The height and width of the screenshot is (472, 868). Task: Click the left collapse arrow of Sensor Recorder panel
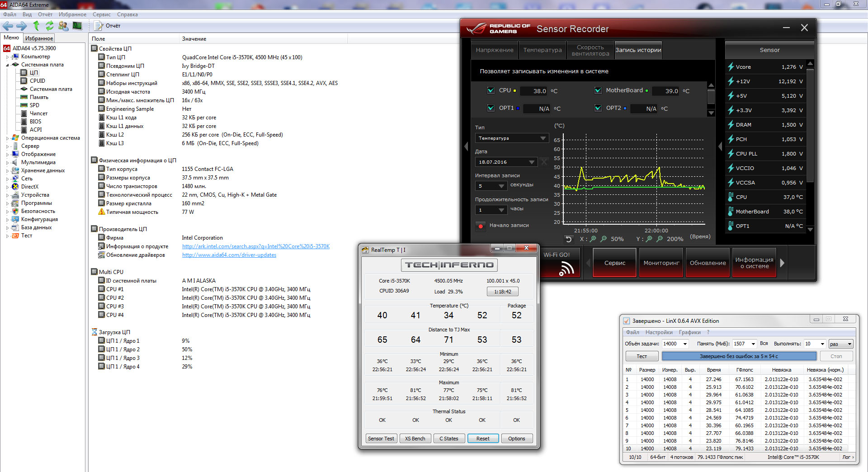pos(466,146)
